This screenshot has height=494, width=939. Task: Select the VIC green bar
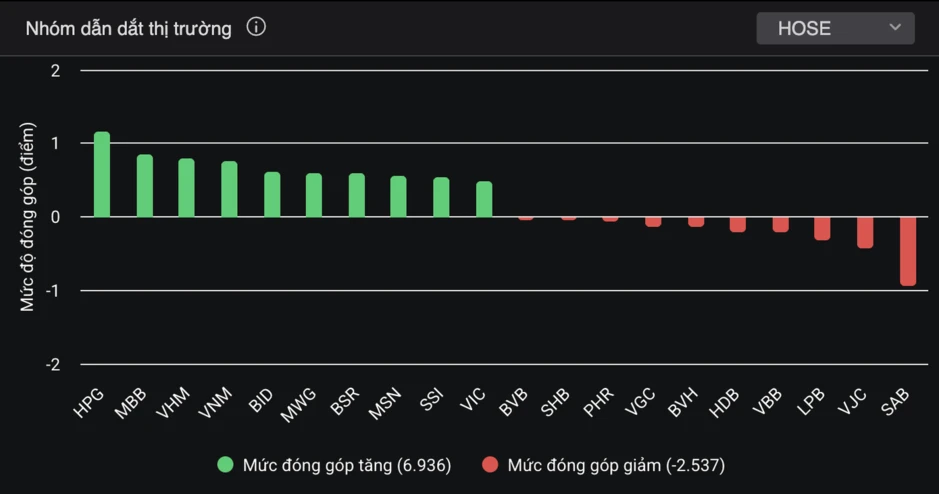[x=484, y=199]
